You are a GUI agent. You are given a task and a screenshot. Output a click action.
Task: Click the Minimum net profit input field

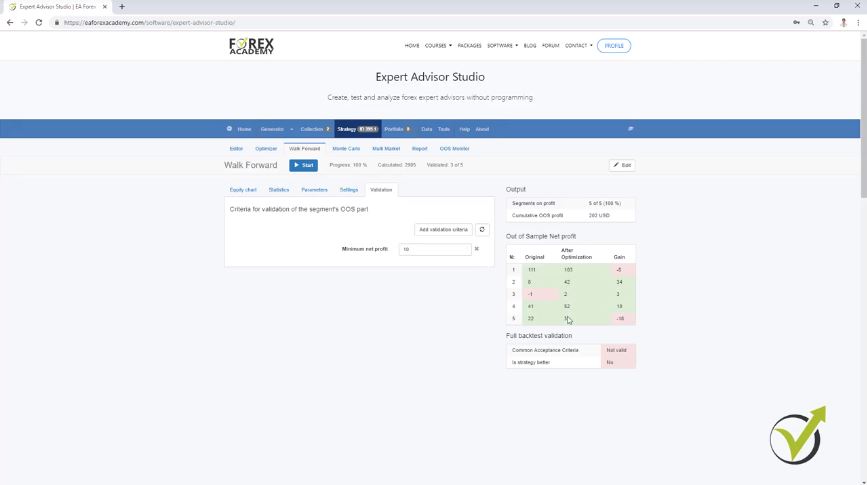point(435,249)
